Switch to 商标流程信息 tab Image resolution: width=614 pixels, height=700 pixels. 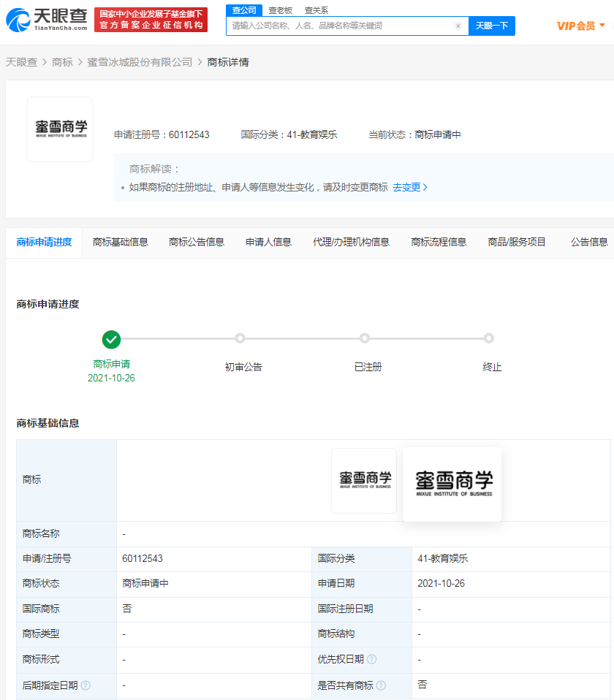[439, 242]
